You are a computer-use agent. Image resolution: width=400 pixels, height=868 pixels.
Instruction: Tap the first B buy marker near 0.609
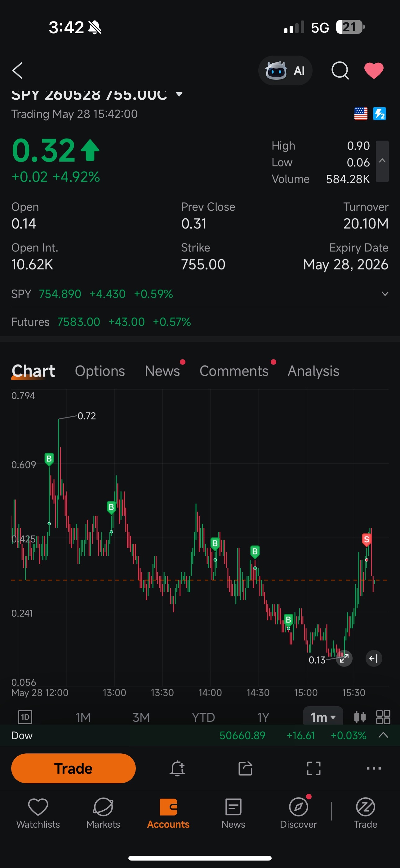pos(49,459)
